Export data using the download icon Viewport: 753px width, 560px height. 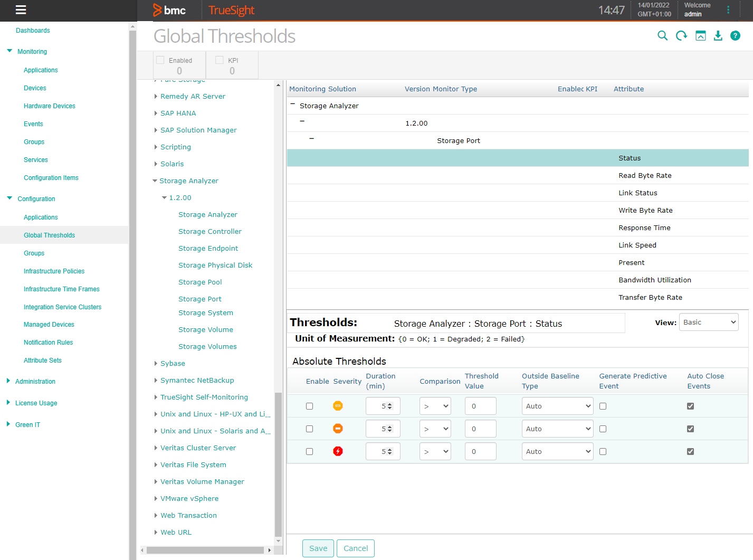[718, 35]
